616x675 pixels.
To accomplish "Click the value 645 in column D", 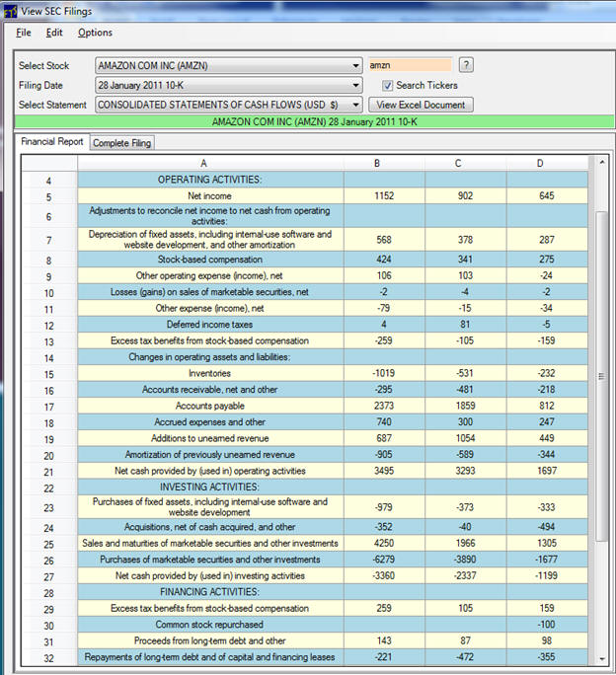I will coord(547,195).
